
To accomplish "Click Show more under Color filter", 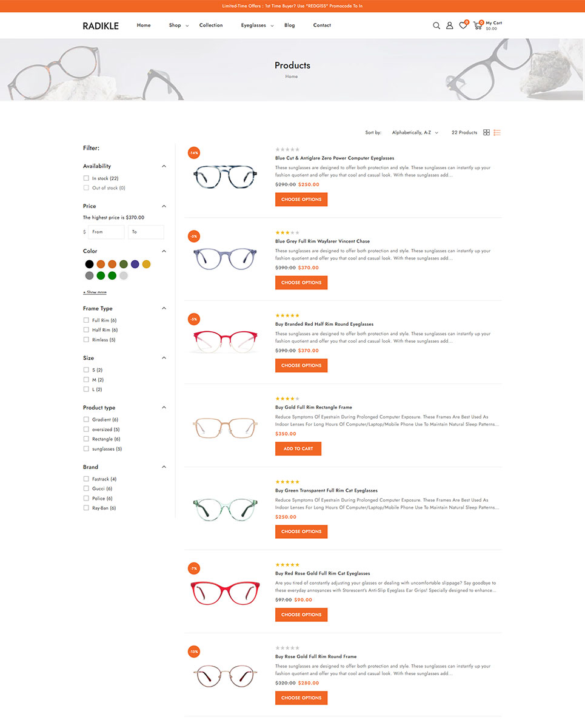I will [x=95, y=292].
